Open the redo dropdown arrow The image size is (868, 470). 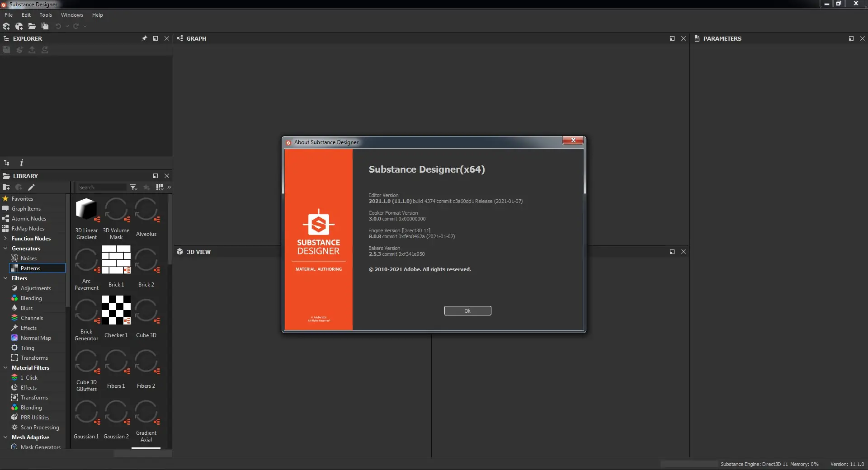click(x=85, y=26)
